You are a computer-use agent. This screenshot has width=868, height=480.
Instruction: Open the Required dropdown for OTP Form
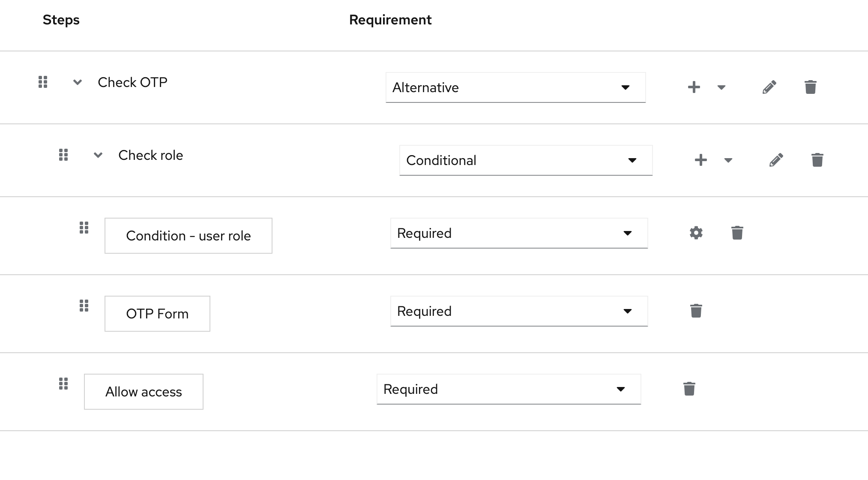519,311
